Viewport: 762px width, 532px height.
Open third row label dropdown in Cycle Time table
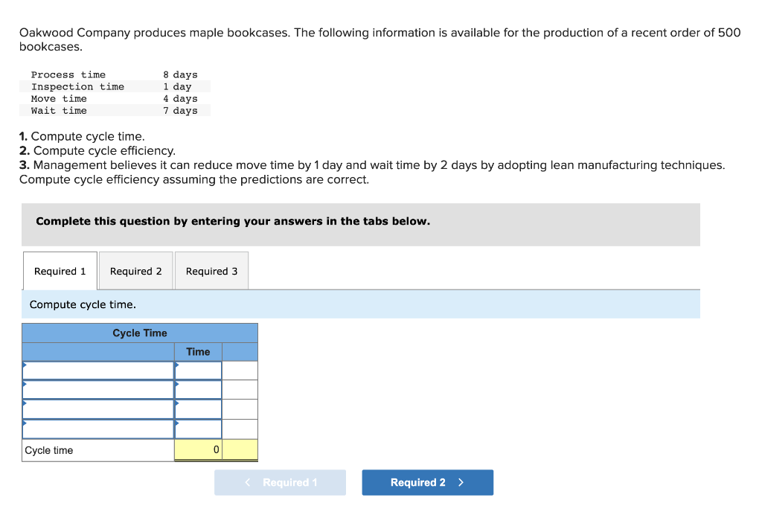pos(98,409)
